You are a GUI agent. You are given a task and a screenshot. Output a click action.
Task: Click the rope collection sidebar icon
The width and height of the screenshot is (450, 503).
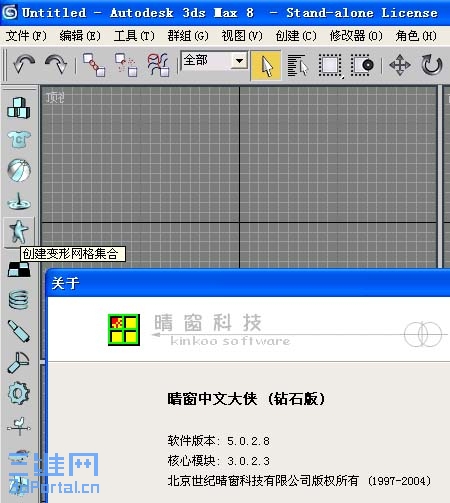19,201
